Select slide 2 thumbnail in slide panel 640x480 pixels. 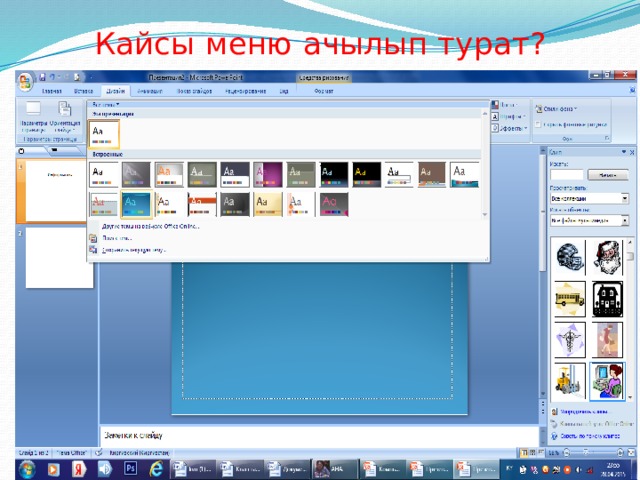(x=60, y=258)
